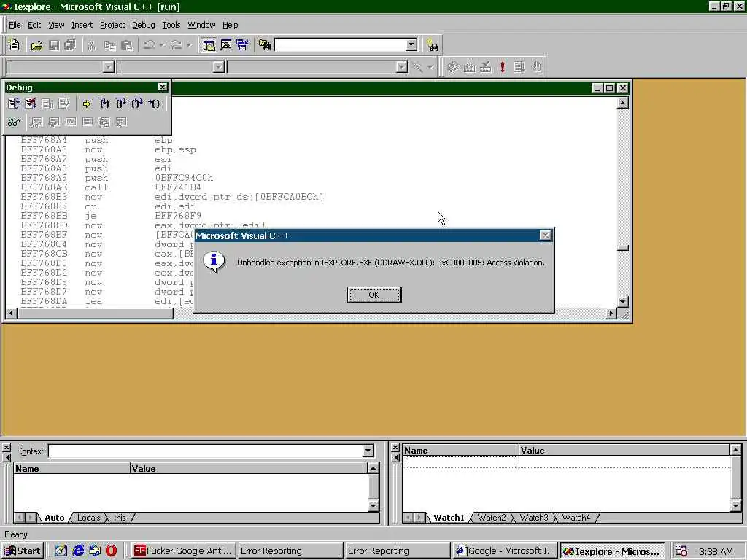
Task: Open the Windows Start menu
Action: [x=23, y=551]
